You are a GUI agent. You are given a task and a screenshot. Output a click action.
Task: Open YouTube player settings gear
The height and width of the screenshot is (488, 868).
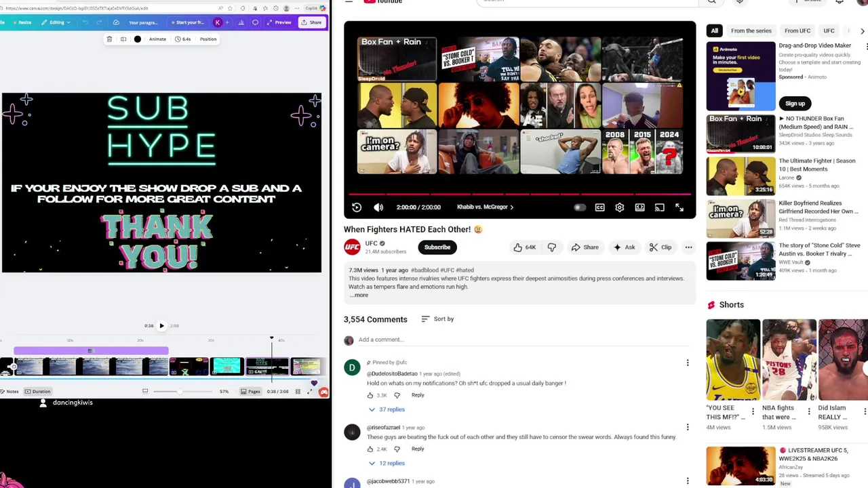(620, 207)
